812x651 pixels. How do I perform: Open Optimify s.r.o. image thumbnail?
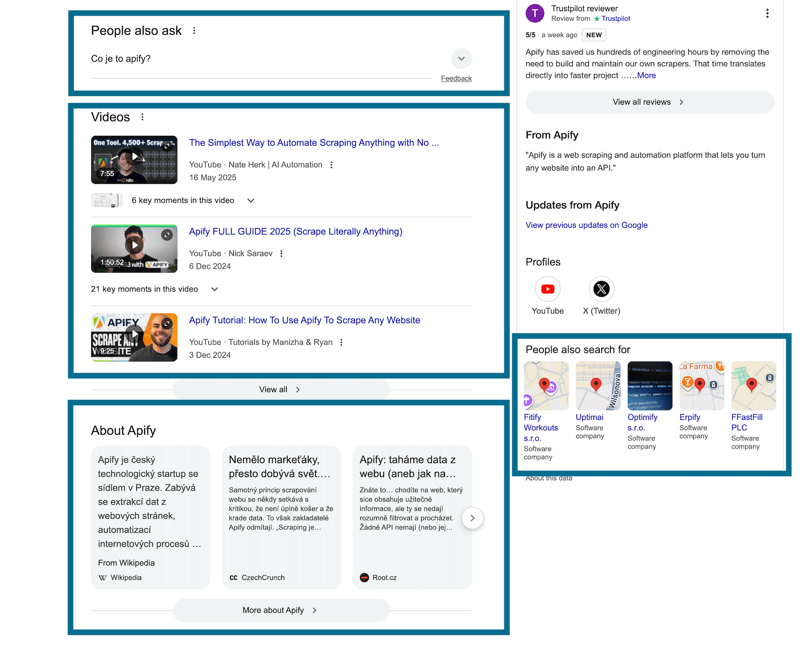pyautogui.click(x=650, y=386)
